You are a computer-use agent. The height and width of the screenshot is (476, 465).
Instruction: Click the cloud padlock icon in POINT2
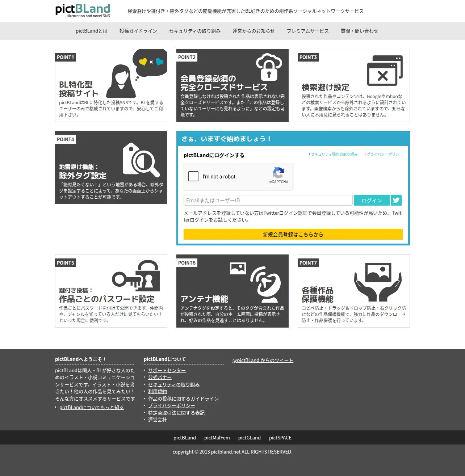[x=269, y=67]
